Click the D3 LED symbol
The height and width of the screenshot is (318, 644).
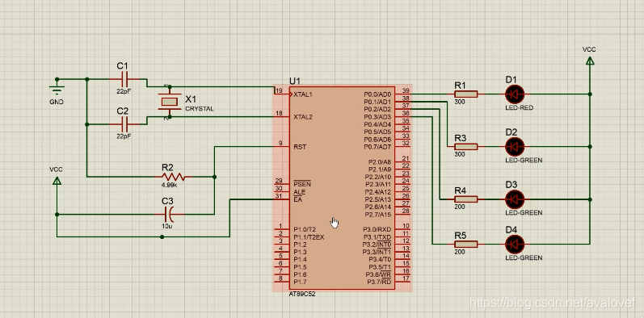pyautogui.click(x=514, y=199)
